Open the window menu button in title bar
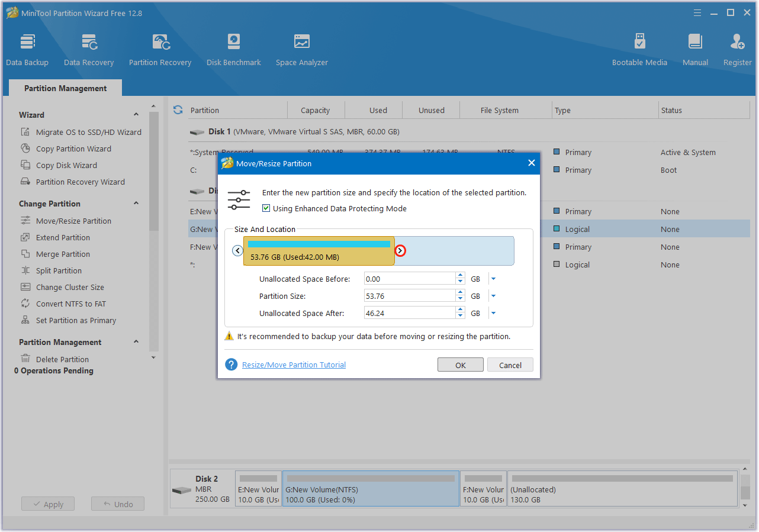This screenshot has height=532, width=759. [x=698, y=13]
